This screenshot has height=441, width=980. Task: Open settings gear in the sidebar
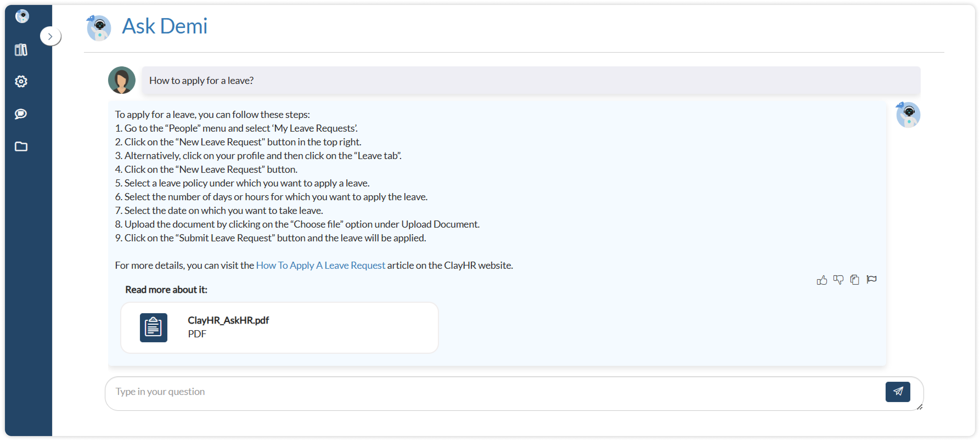[21, 81]
